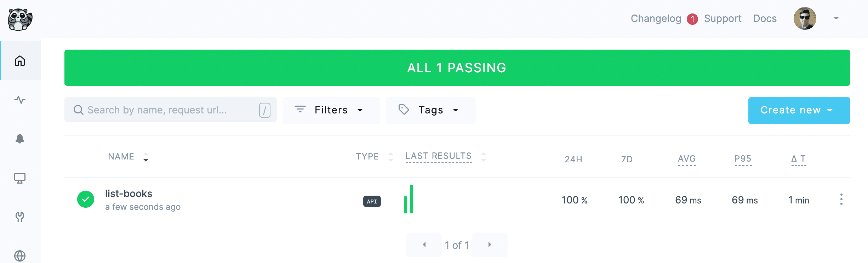Expand the Tags dropdown
The width and height of the screenshot is (868, 263).
point(430,110)
